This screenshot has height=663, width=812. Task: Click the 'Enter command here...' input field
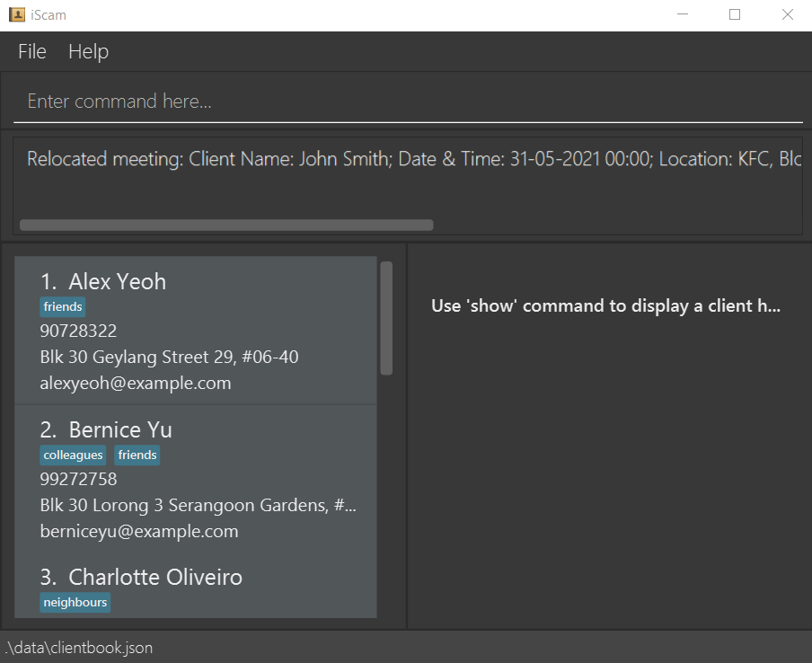(408, 102)
